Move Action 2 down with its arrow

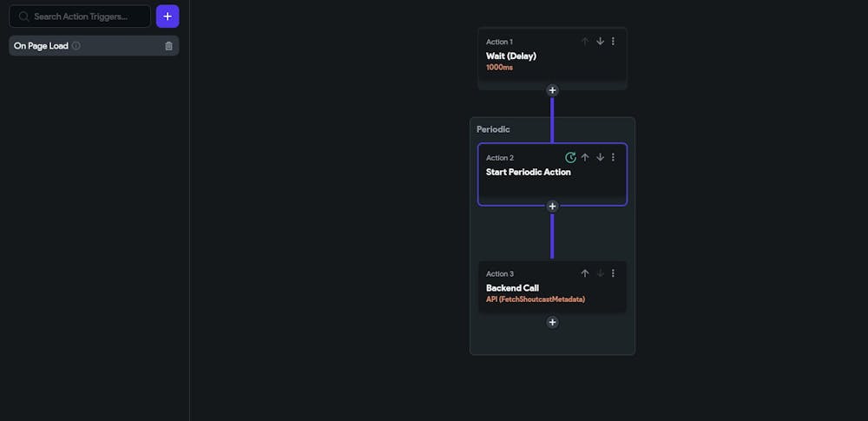[600, 158]
